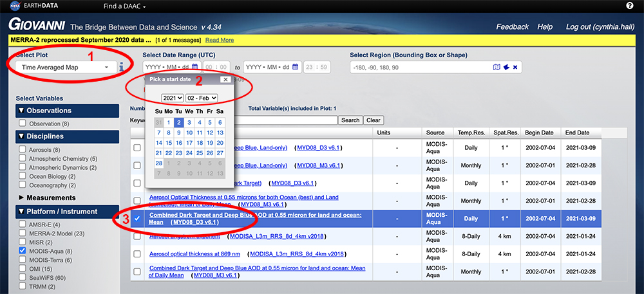Image resolution: width=644 pixels, height=294 pixels.
Task: Open the Combined Dark Target Mean of Daily Mean link
Action: click(257, 272)
